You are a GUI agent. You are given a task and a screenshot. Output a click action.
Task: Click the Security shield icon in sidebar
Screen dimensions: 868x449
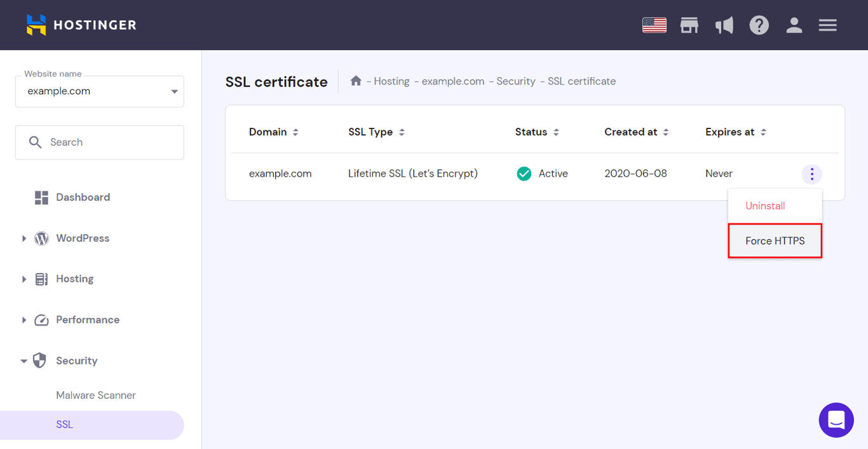tap(39, 361)
